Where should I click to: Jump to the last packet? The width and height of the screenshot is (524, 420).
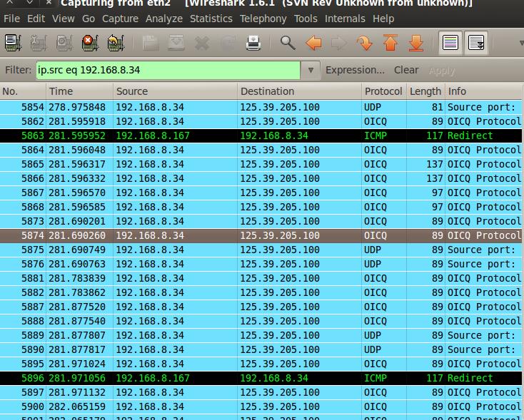(x=416, y=43)
